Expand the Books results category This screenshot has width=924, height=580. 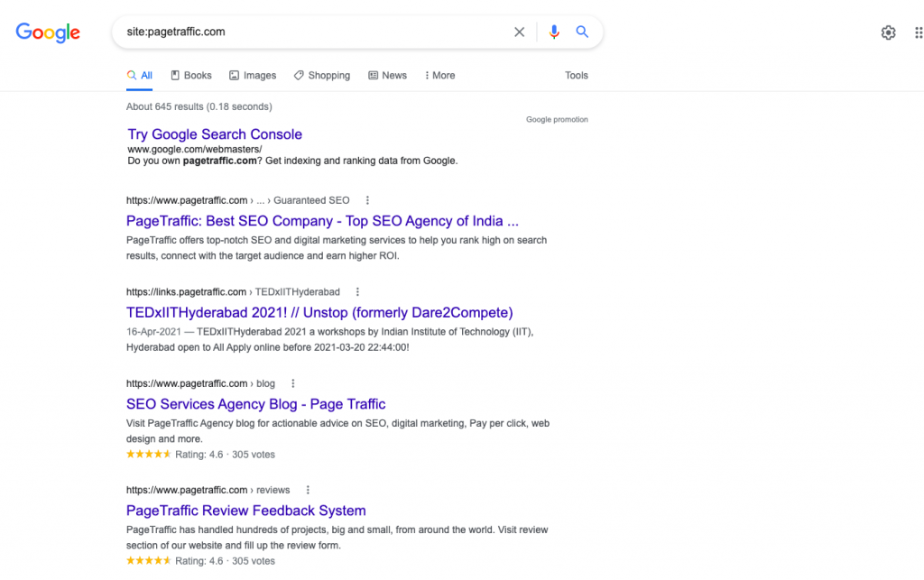pos(190,75)
